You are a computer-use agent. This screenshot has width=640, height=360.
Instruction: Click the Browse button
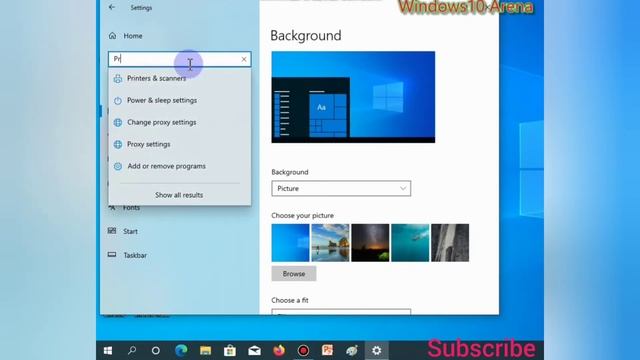click(x=294, y=274)
